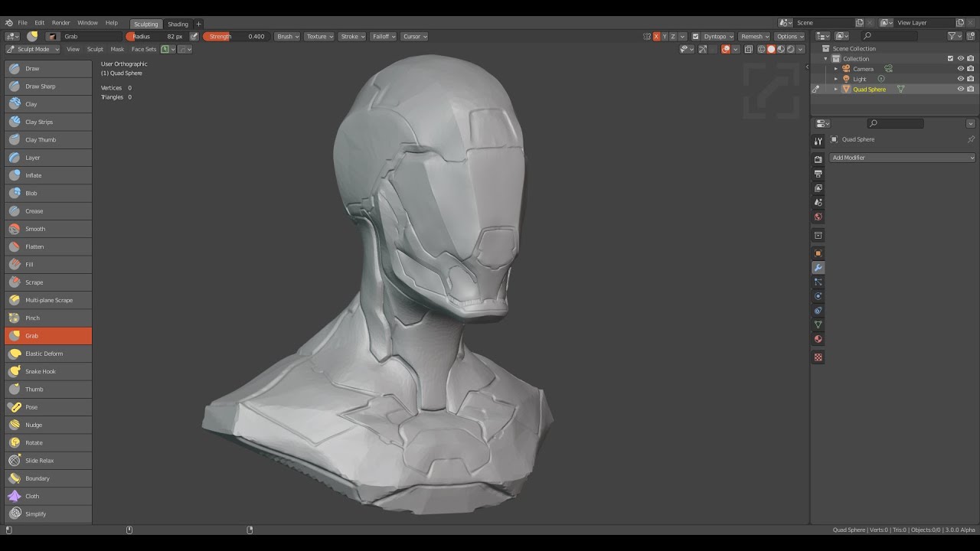Select the Inflate brush
Viewport: 980px width, 551px height.
(48, 175)
